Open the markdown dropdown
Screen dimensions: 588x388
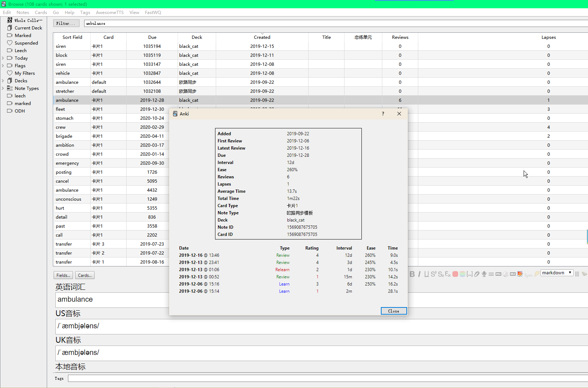coord(557,273)
